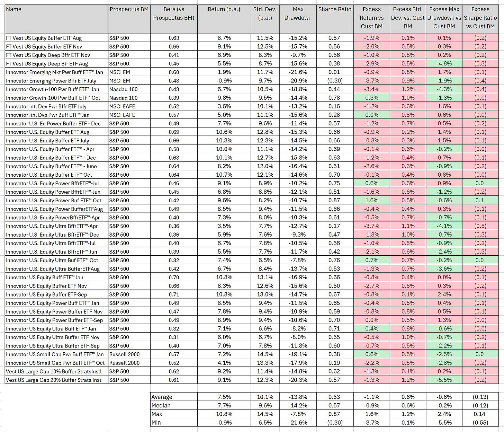Select the 'Median' summary row label
Screen dimensions: 504x432
(x=174, y=405)
